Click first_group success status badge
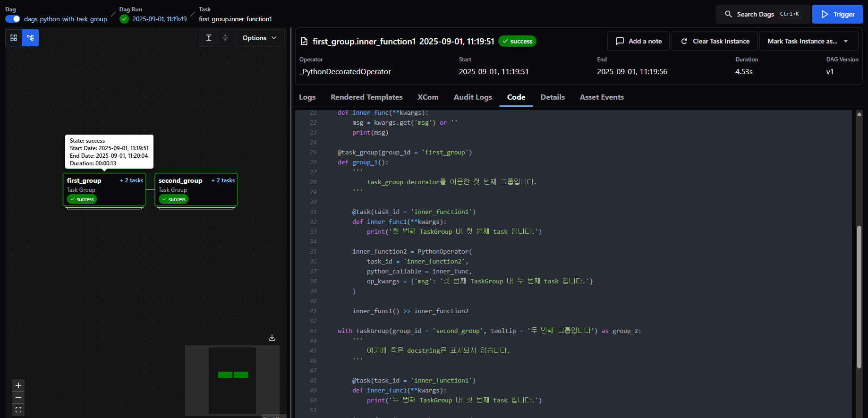Screen dimensions: 868x418 click(x=82, y=199)
